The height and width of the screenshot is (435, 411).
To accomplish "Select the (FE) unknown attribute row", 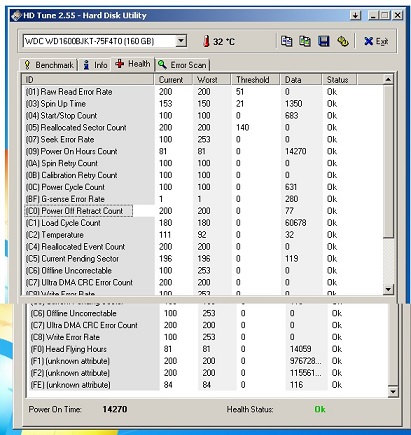I will tap(207, 385).
